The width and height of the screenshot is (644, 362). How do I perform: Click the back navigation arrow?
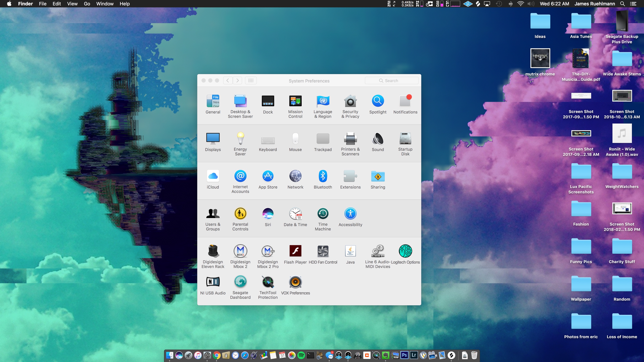pos(228,80)
